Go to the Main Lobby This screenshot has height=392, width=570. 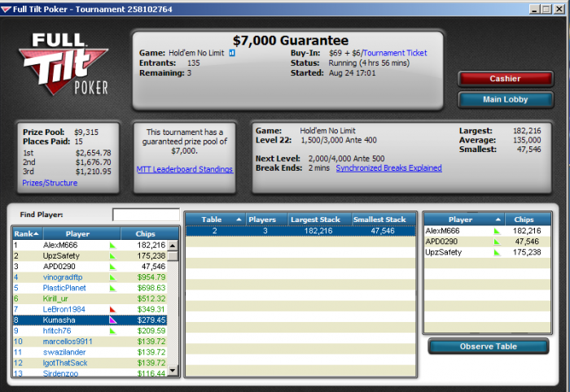click(506, 99)
